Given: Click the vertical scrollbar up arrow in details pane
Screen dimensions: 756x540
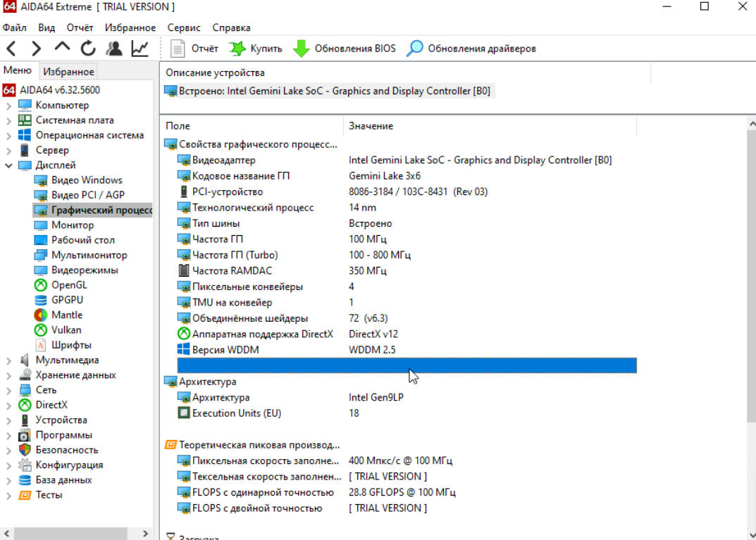Looking at the screenshot, I should (752, 124).
